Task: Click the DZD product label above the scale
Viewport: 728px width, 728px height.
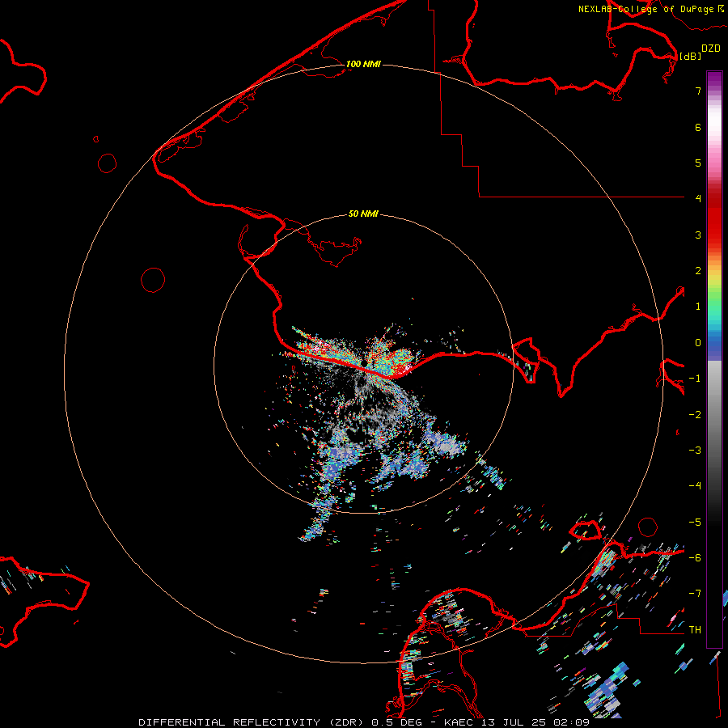Action: pos(711,49)
